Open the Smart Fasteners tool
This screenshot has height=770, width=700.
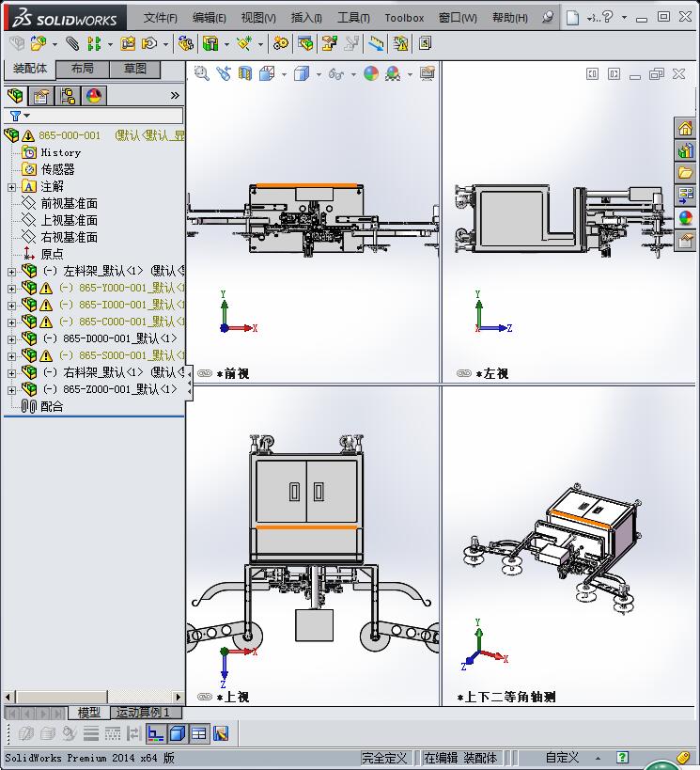click(x=128, y=43)
